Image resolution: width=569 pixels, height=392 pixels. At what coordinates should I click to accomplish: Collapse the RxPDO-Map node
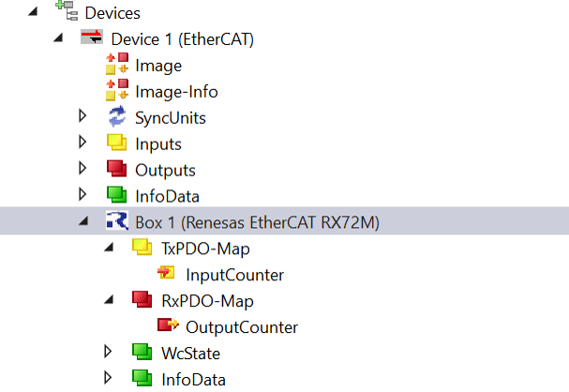pos(109,300)
